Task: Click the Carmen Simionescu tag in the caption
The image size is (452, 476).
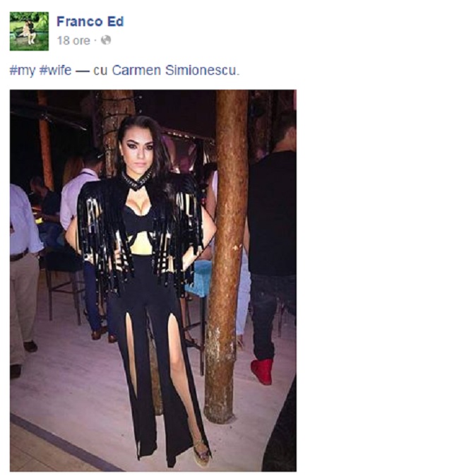Action: (174, 70)
